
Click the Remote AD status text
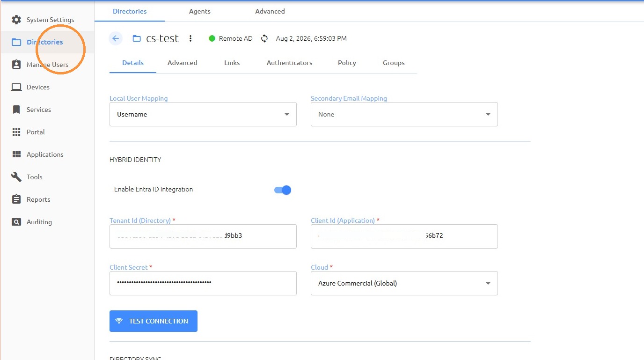(236, 38)
